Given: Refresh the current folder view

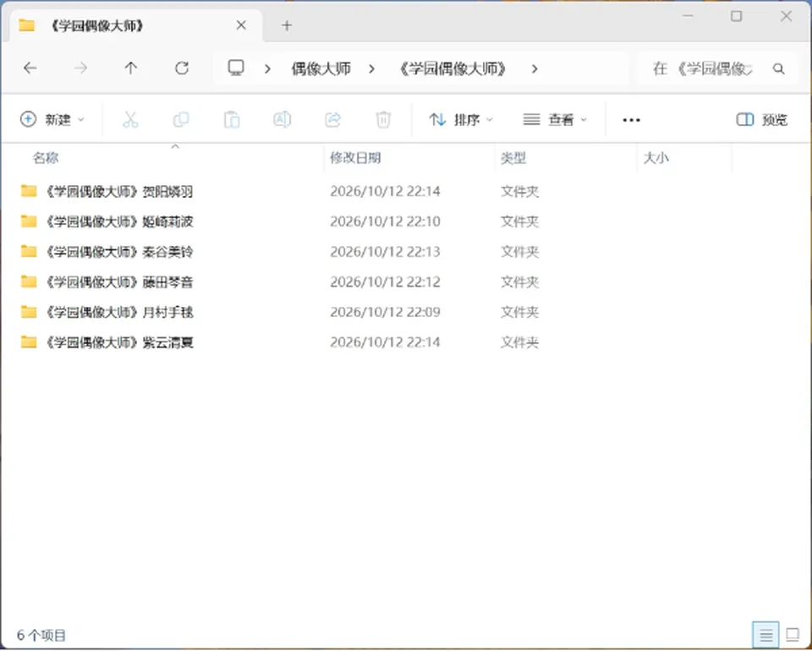Looking at the screenshot, I should pos(182,68).
